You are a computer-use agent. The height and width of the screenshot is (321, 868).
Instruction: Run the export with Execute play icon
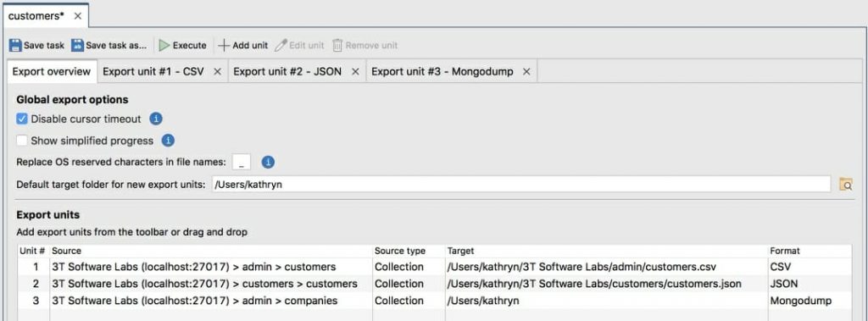click(164, 46)
